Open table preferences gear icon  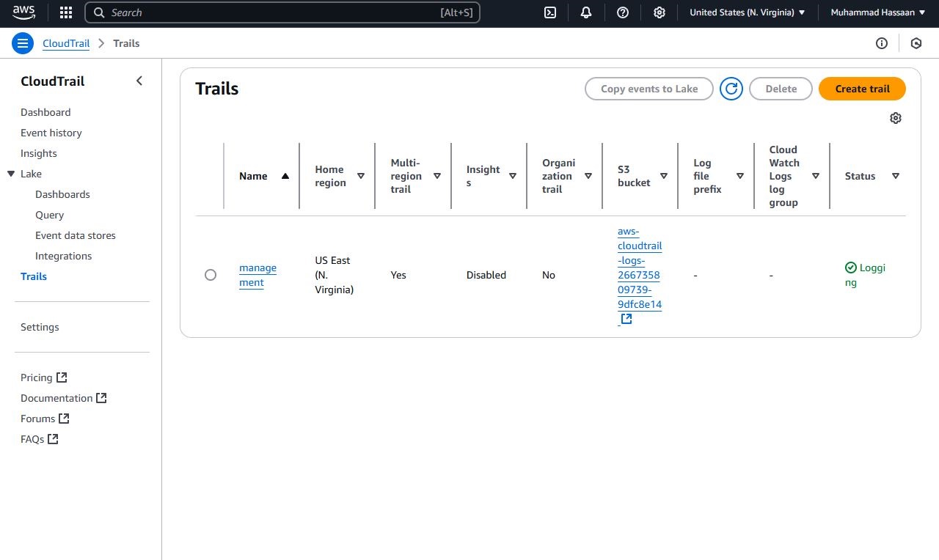pyautogui.click(x=896, y=118)
